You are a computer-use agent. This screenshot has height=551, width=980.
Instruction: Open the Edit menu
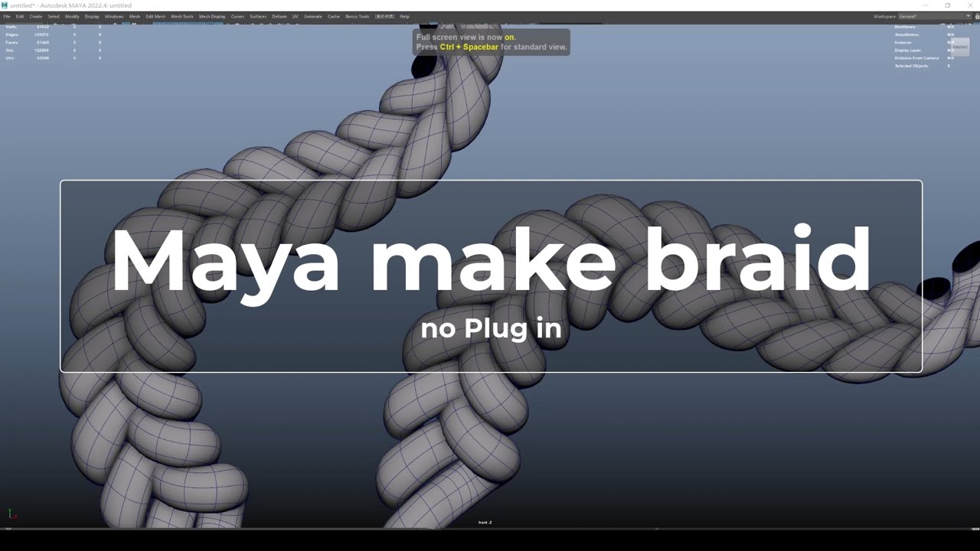click(x=20, y=16)
